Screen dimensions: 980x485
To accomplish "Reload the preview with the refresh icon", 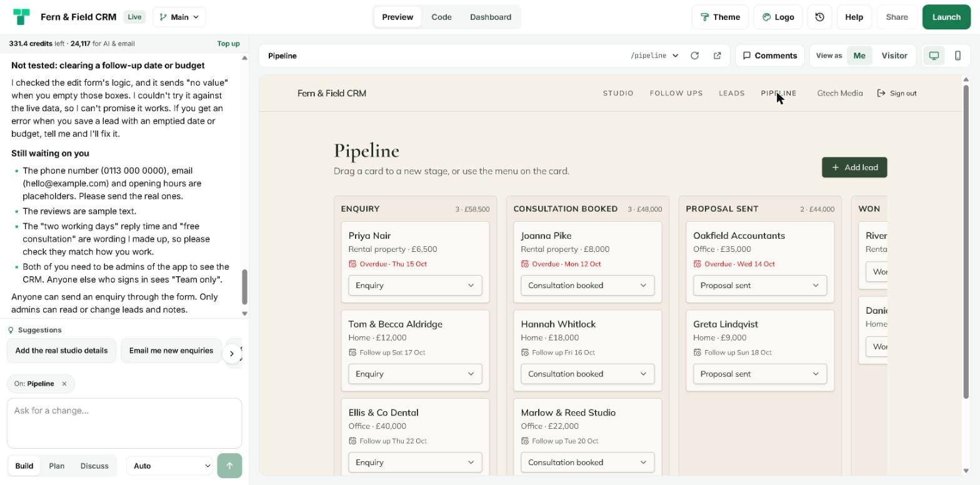I will (694, 56).
